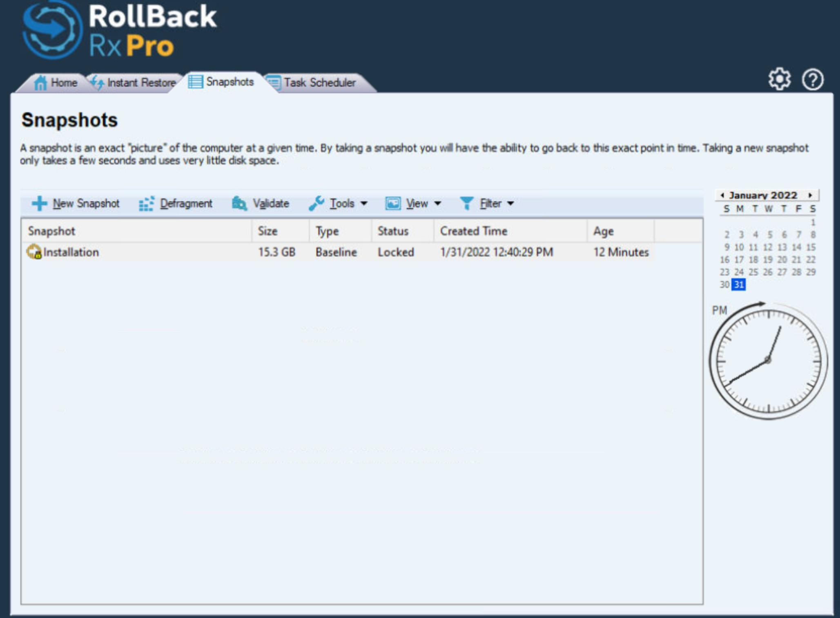The image size is (840, 618).
Task: Click the Instant Restore arrows icon
Action: coord(97,82)
